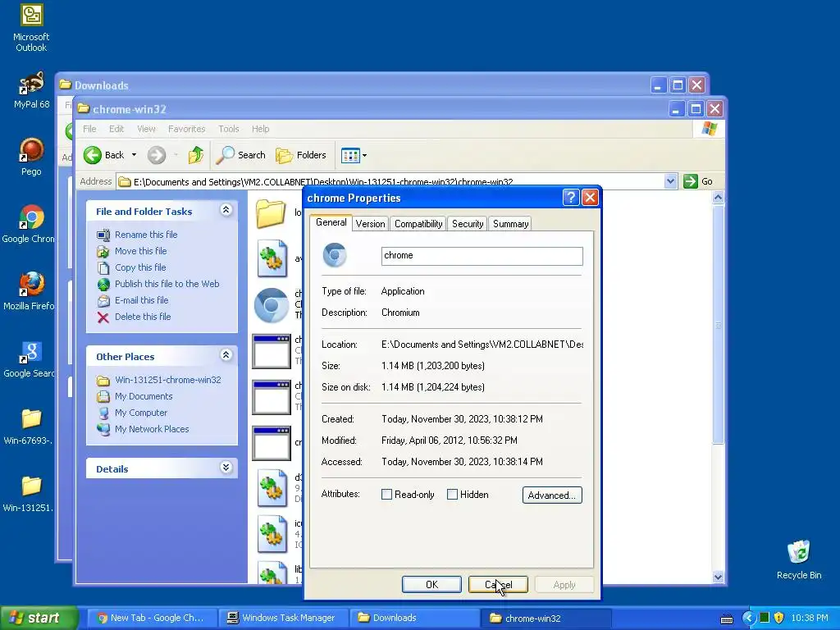Switch to the Summary tab

pos(510,224)
